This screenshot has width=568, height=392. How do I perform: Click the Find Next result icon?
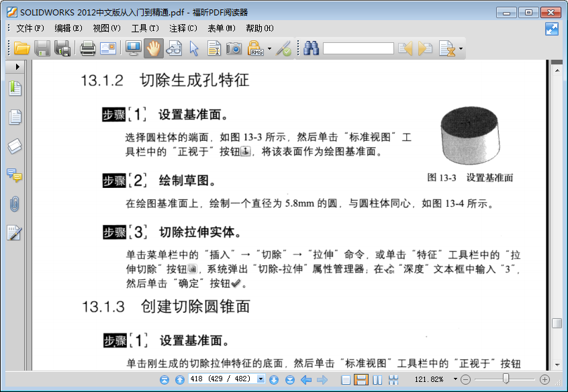425,48
